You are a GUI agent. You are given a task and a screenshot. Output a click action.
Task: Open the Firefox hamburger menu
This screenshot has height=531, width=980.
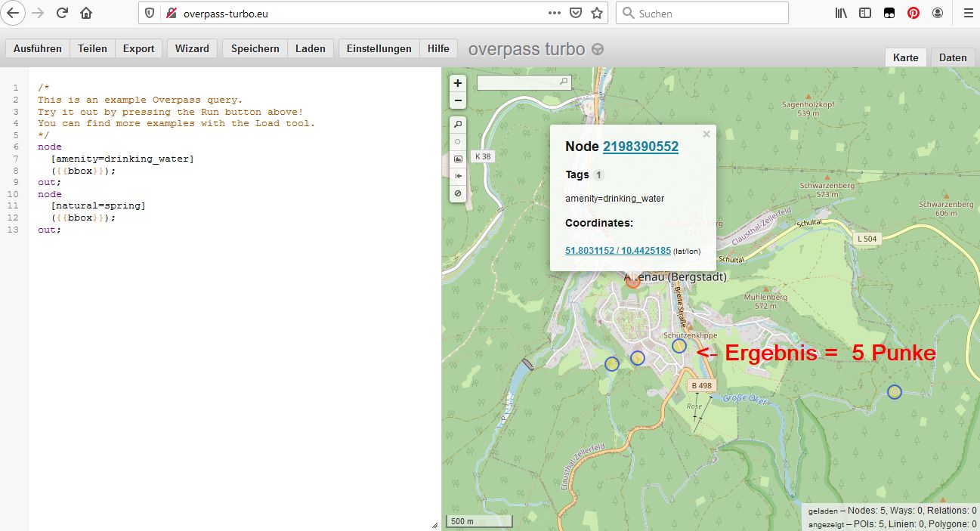click(967, 13)
